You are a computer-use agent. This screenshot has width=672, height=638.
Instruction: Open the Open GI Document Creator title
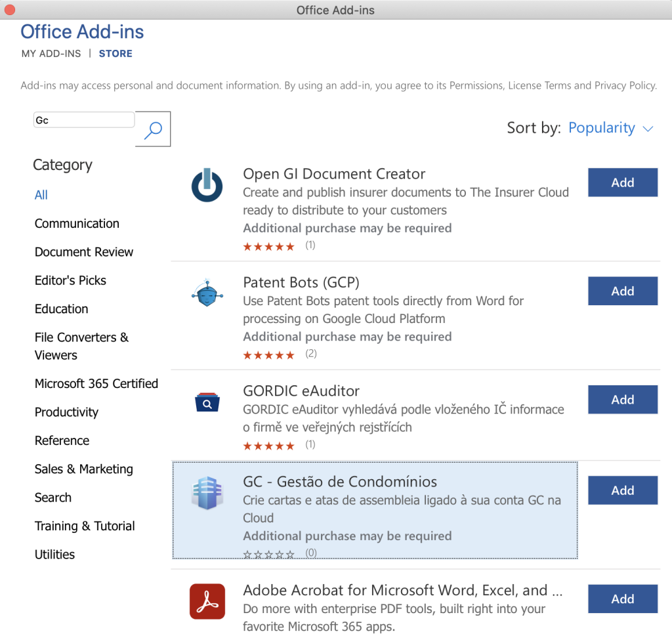[334, 174]
